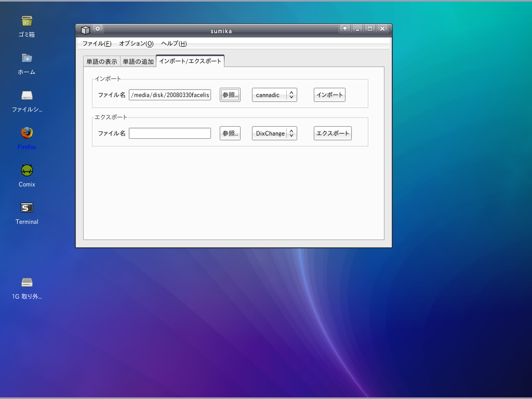This screenshot has height=399, width=532.
Task: Switch to the 単語の追加 tab
Action: (x=138, y=61)
